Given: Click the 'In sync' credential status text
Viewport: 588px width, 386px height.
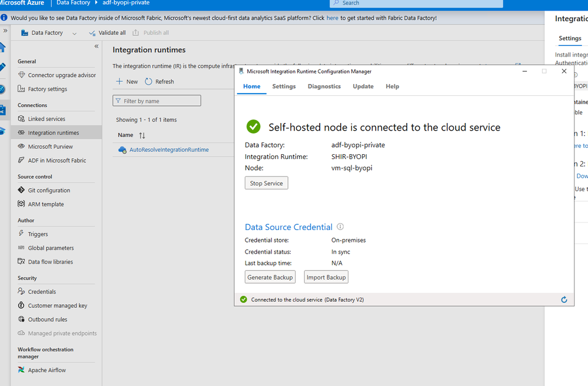Looking at the screenshot, I should click(341, 252).
